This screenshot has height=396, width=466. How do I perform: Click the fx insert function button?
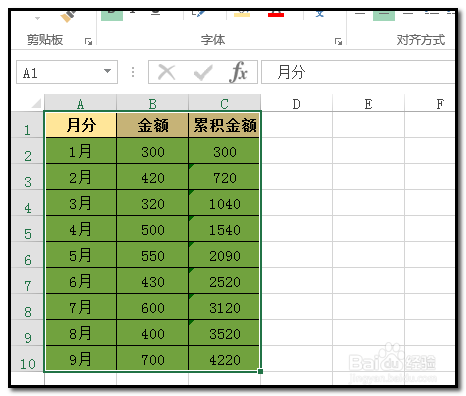[x=239, y=72]
